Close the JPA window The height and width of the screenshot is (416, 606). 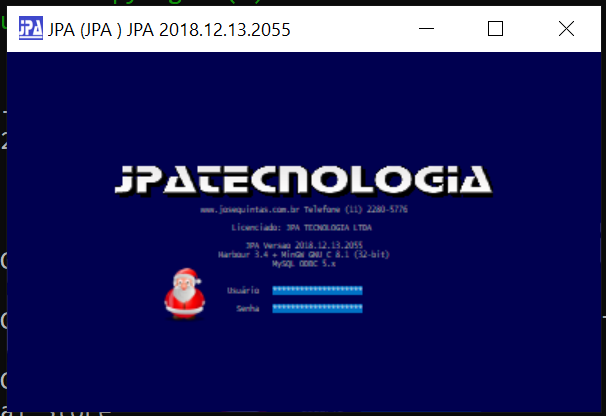566,29
